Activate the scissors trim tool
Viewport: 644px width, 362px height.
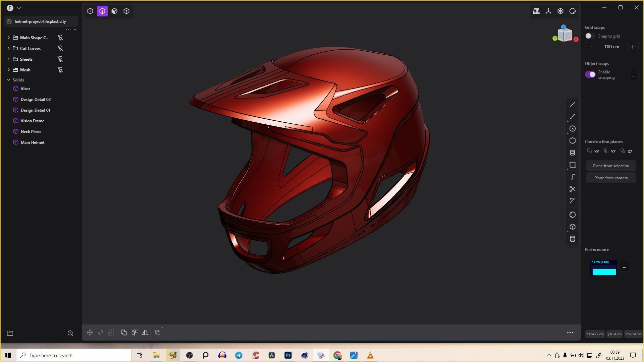click(x=573, y=189)
